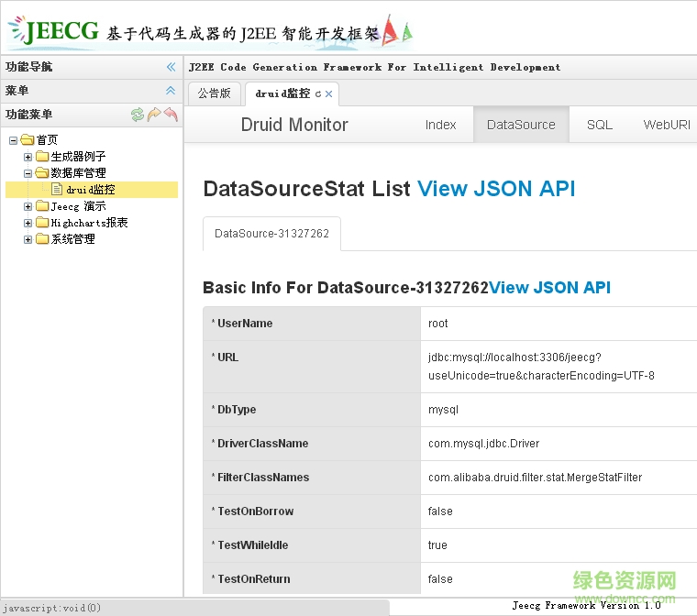Switch to the 公告版 tab
Image resolution: width=697 pixels, height=616 pixels.
click(215, 93)
